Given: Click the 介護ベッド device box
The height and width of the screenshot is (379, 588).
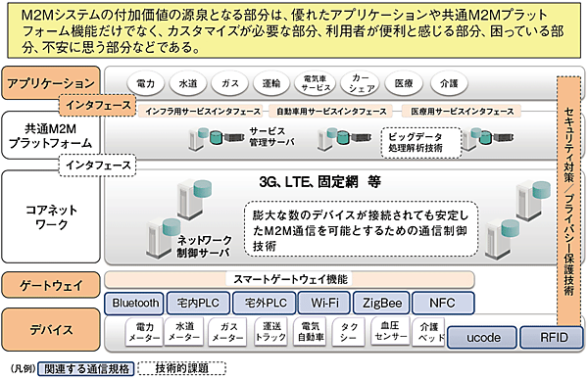Looking at the screenshot, I should 428,331.
